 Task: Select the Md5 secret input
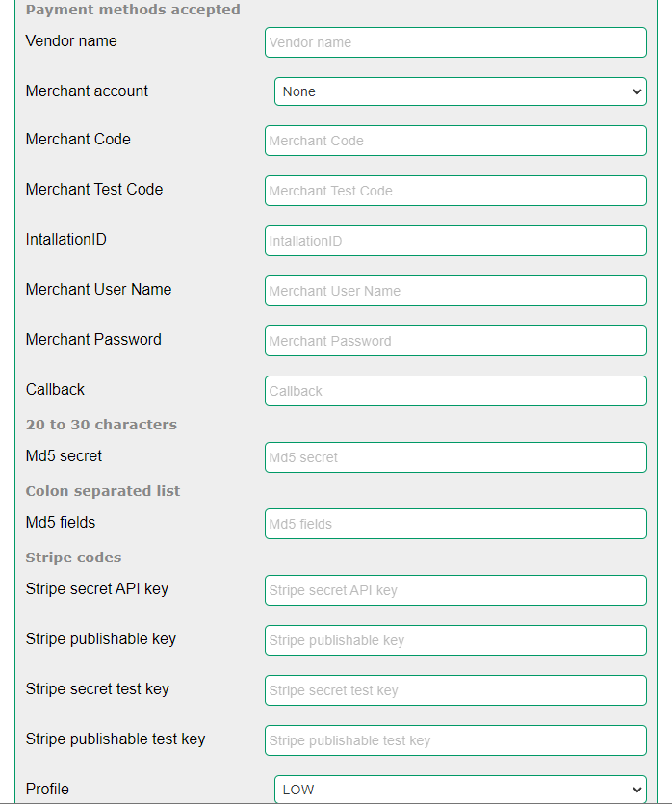coord(454,457)
